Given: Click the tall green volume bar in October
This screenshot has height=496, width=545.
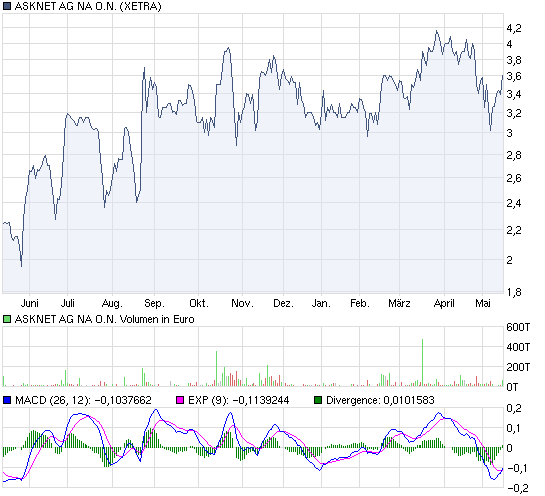Looking at the screenshot, I should click(x=216, y=368).
